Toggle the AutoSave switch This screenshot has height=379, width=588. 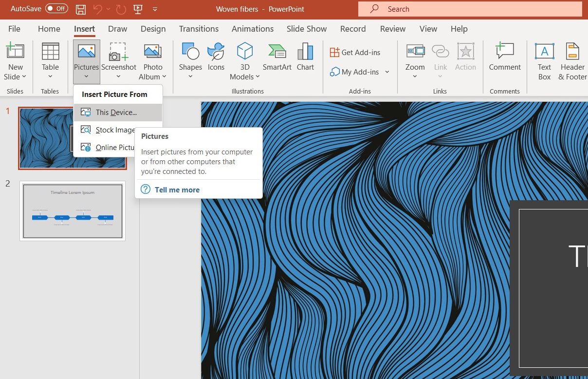tap(56, 9)
